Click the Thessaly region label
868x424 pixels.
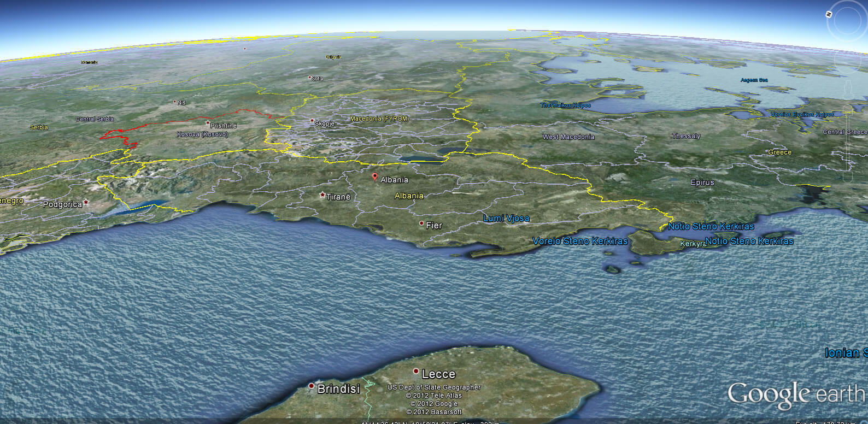[686, 136]
